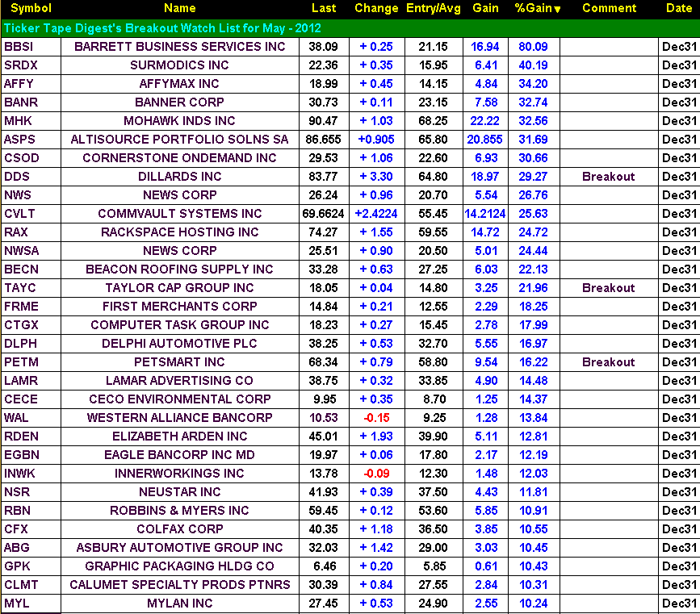Click the Date column header
The width and height of the screenshot is (700, 614).
(x=678, y=8)
